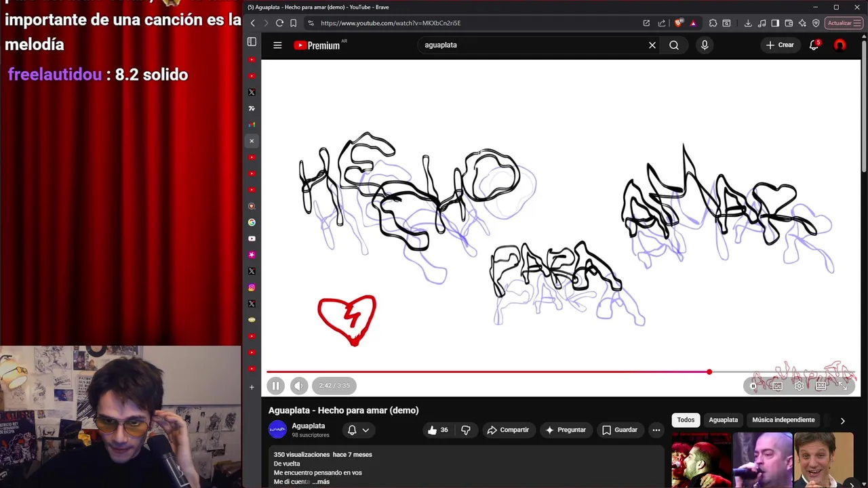Pause the video with the player button

(275, 386)
